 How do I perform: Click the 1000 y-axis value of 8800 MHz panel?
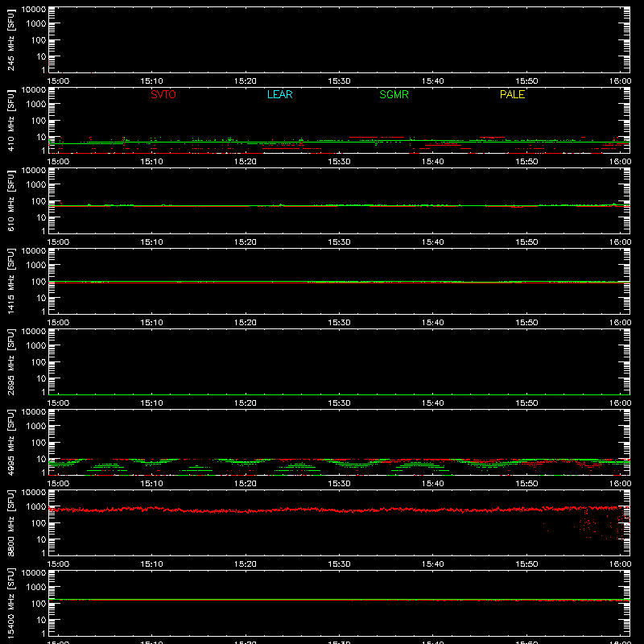point(36,507)
